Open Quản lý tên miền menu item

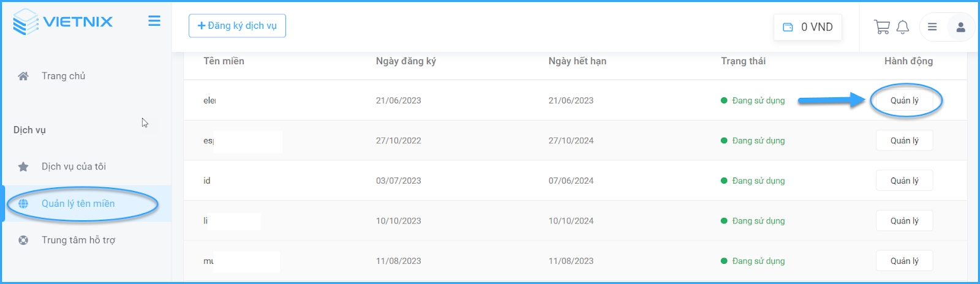click(x=78, y=204)
